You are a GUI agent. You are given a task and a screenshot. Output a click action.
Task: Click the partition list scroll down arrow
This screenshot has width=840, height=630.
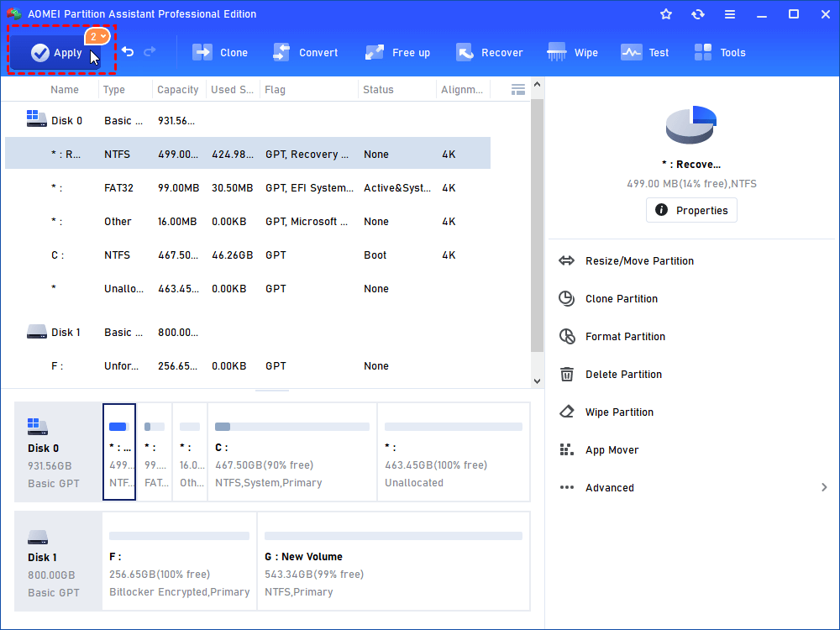pos(538,381)
